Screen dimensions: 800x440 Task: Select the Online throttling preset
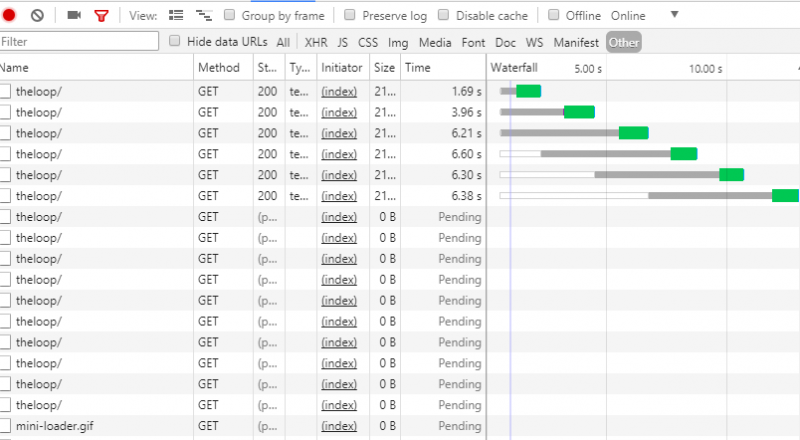[628, 16]
